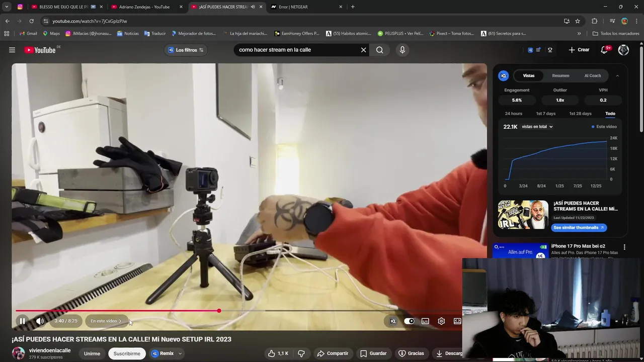Viewport: 644px width, 362px height.
Task: Click the IRL video thumbnail in vidIQ panel
Action: pyautogui.click(x=523, y=215)
